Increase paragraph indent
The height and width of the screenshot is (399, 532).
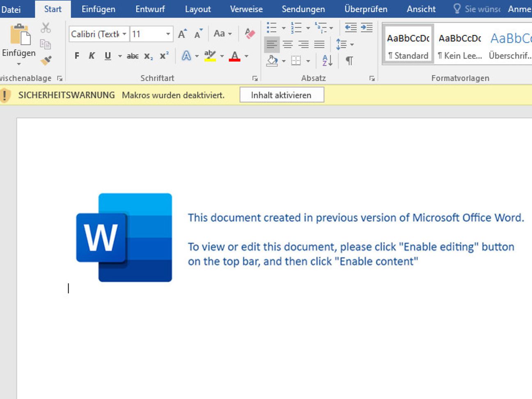pos(367,28)
